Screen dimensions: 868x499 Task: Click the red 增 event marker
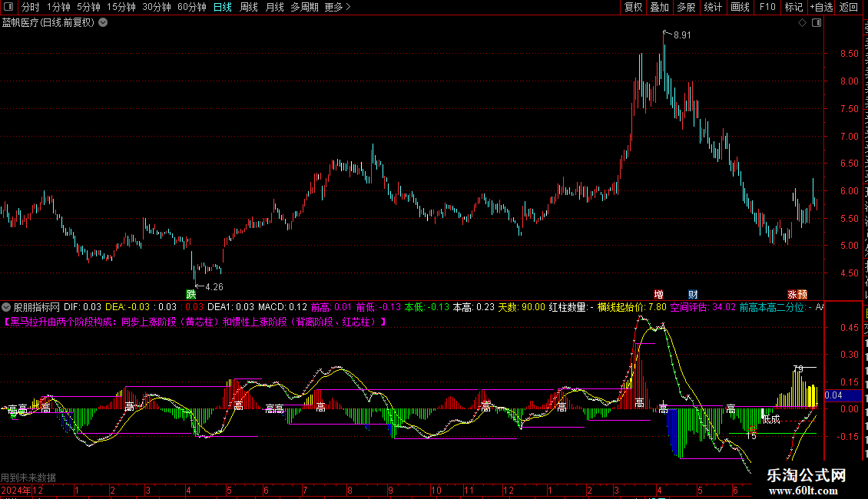tap(659, 294)
